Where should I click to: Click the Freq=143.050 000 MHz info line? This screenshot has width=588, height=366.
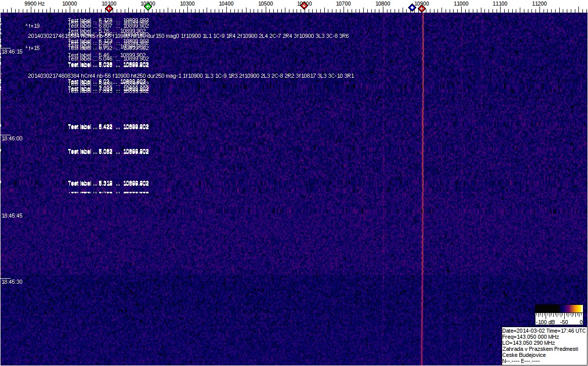click(x=530, y=337)
